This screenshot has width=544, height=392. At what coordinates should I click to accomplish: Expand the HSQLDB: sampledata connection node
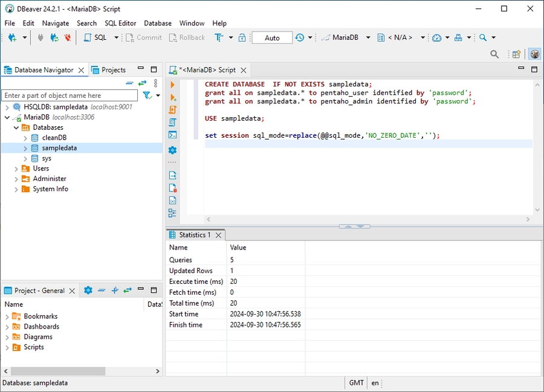click(7, 107)
